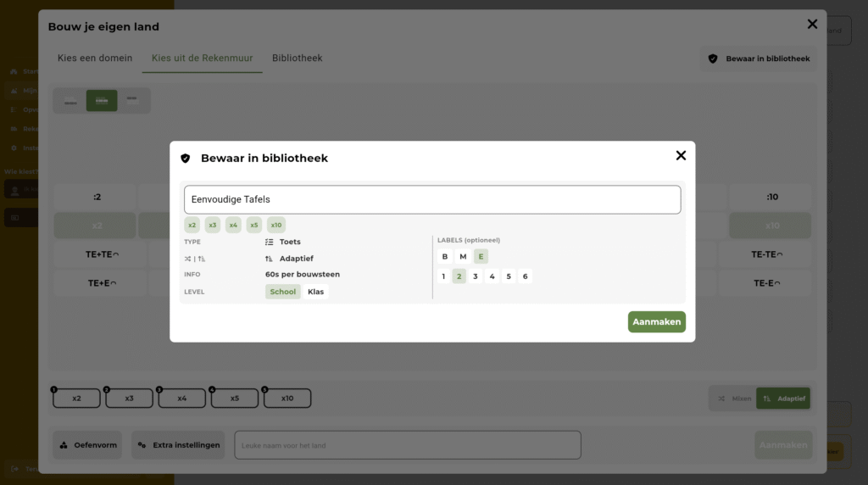Image resolution: width=868 pixels, height=485 pixels.
Task: Click the x10 tag chip in dialog
Action: coord(276,226)
